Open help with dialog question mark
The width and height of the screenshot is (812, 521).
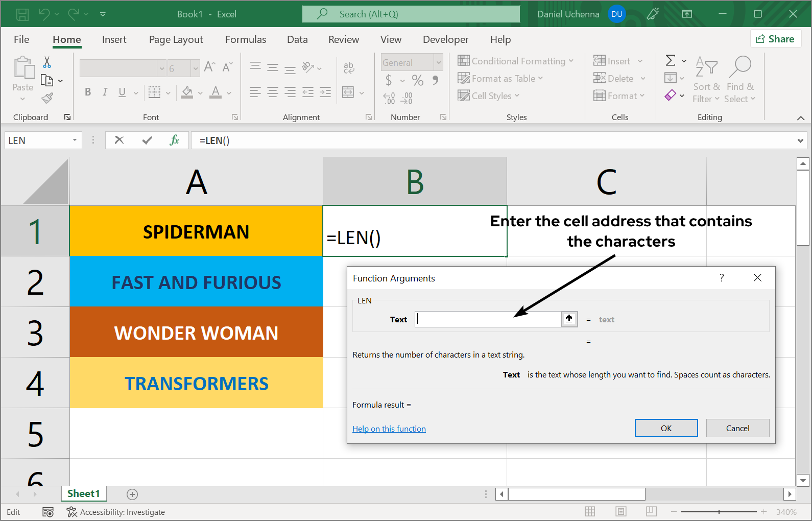(722, 278)
